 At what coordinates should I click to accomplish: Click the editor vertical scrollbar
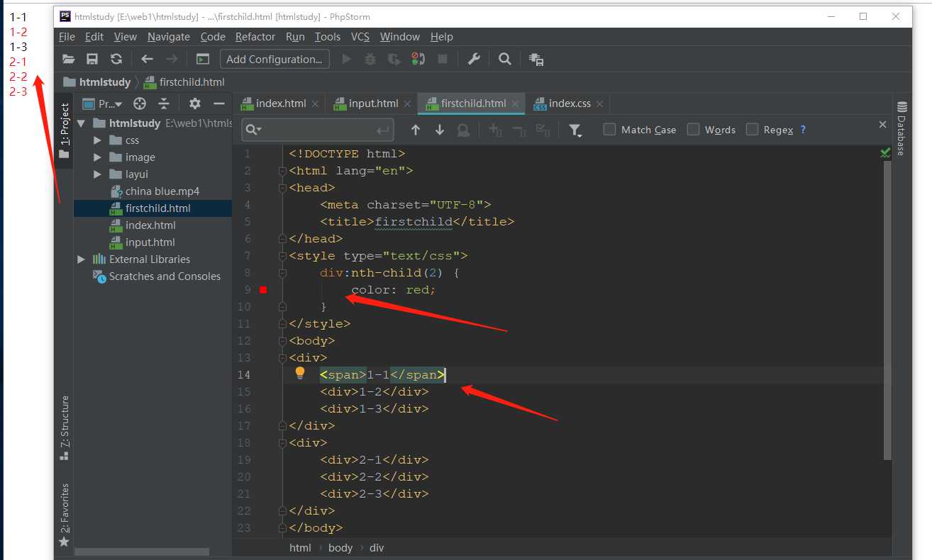887,309
